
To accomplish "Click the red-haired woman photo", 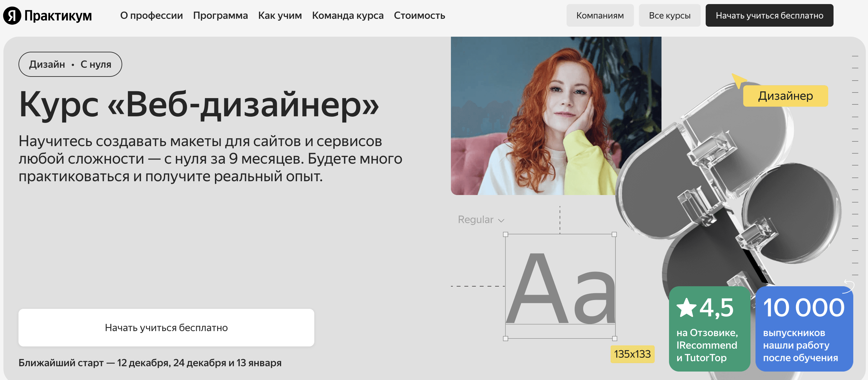I will (556, 116).
